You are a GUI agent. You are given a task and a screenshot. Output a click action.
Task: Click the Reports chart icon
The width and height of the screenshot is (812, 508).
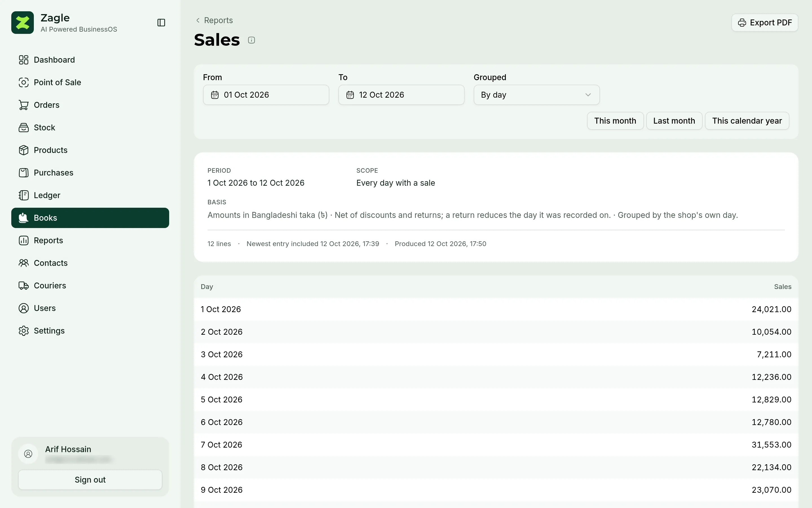pos(23,240)
